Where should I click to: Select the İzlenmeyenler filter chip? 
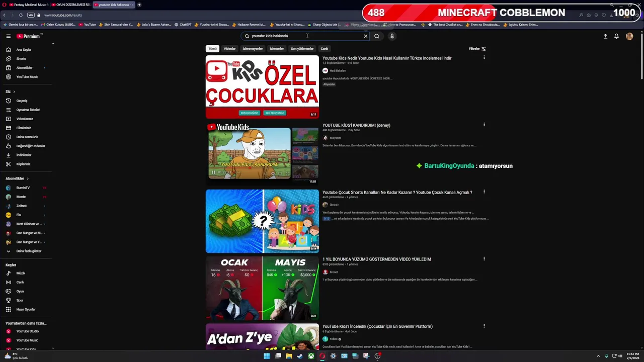(x=253, y=49)
